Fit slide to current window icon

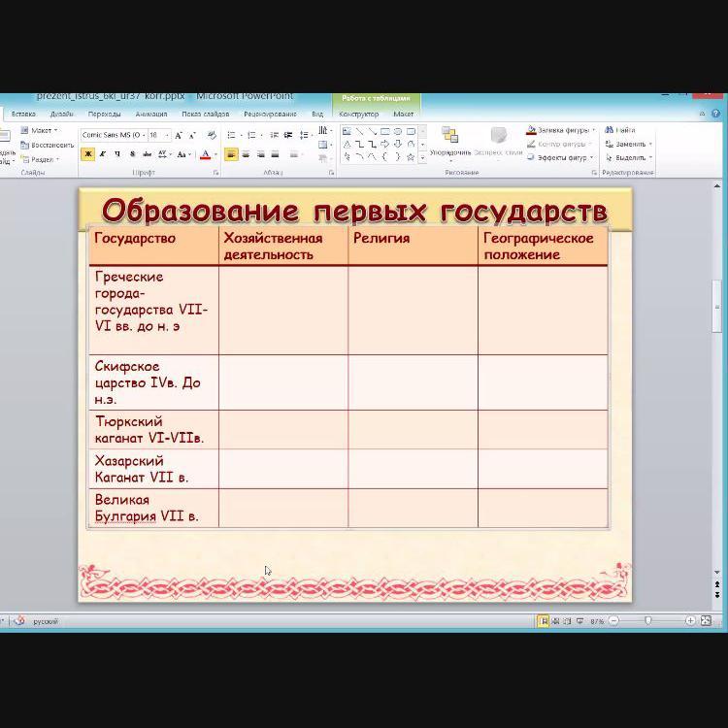(x=707, y=621)
